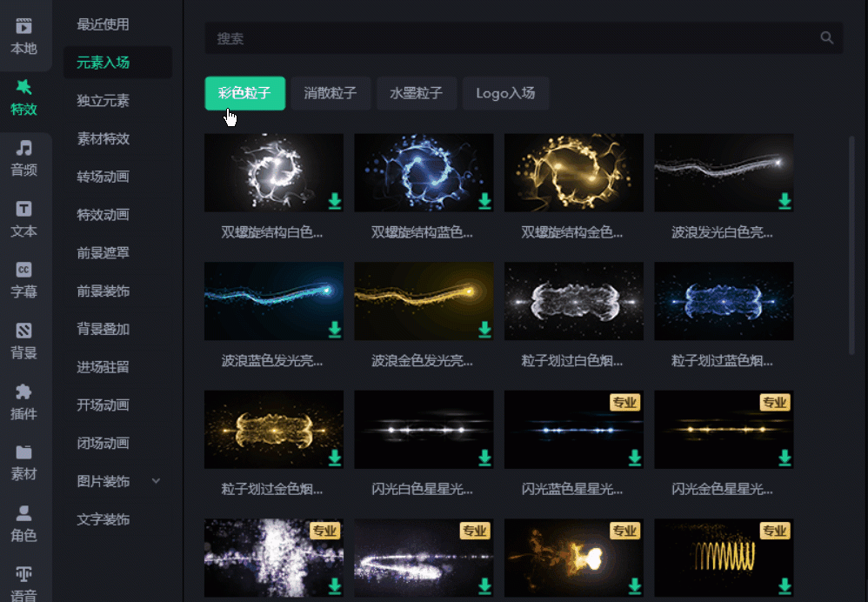This screenshot has width=868, height=602.
Task: Download the 波浪金色发光亮 effect
Action: (x=484, y=329)
